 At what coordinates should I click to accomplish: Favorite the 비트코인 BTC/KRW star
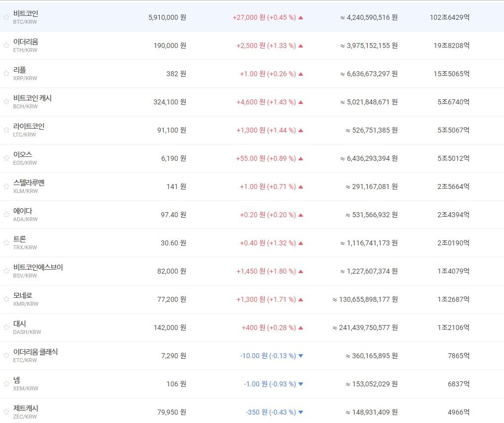pyautogui.click(x=6, y=17)
